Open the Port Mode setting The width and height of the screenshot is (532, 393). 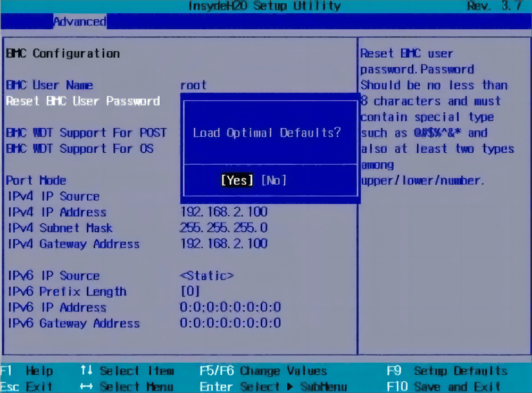click(36, 180)
